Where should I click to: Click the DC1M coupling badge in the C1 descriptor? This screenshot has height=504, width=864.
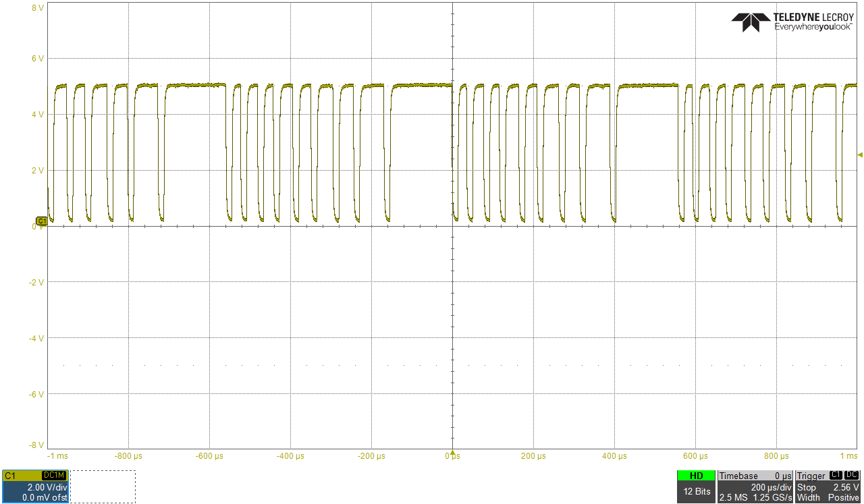click(x=55, y=476)
